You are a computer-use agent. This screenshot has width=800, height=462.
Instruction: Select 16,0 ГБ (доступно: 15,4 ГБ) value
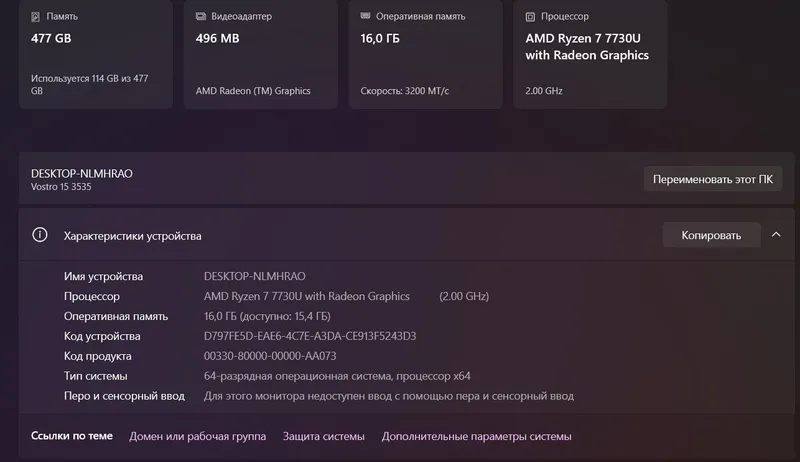pos(267,316)
